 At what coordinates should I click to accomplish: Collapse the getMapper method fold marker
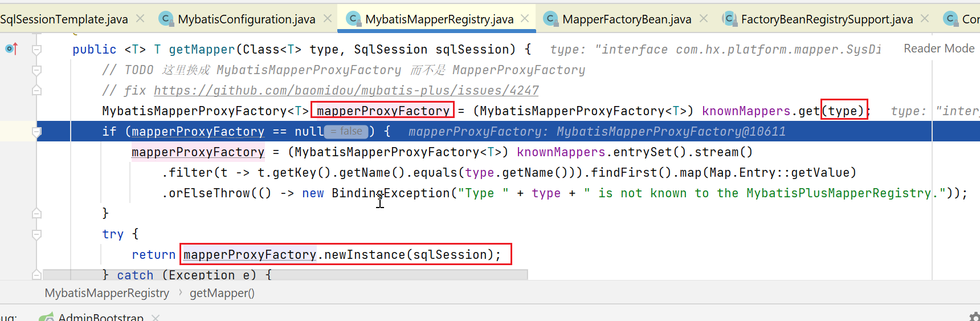(36, 50)
